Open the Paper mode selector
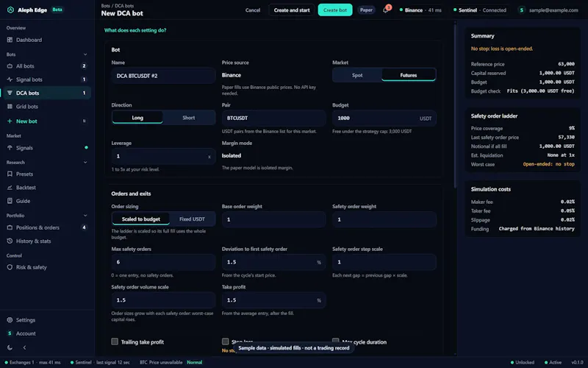Viewport: 588px width, 368px height. (x=366, y=10)
